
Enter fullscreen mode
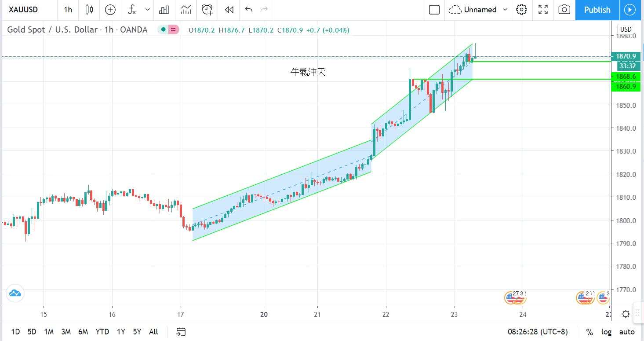(x=543, y=10)
